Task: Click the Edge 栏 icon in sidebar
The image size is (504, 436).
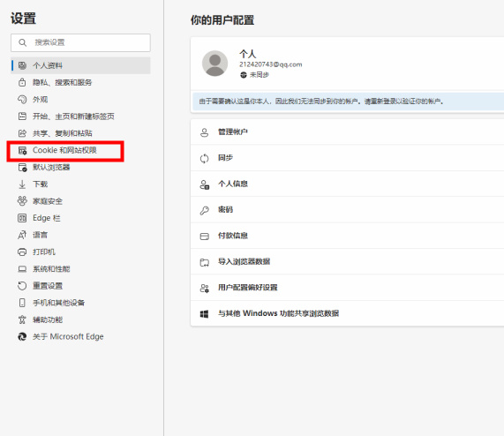Action: click(22, 218)
